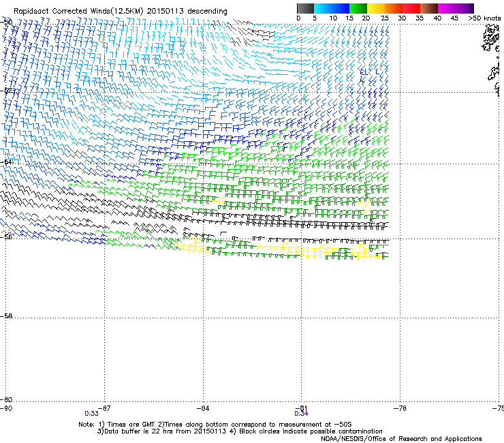The image size is (504, 443).
Task: Click the longitude label '-78'
Action: (x=400, y=408)
